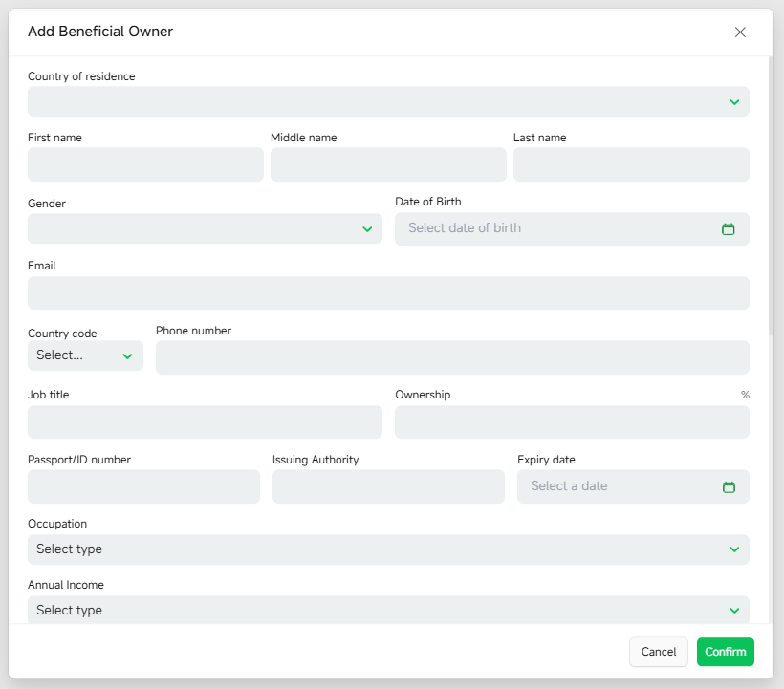Activate the Job title field
The width and height of the screenshot is (784, 689).
tap(205, 421)
